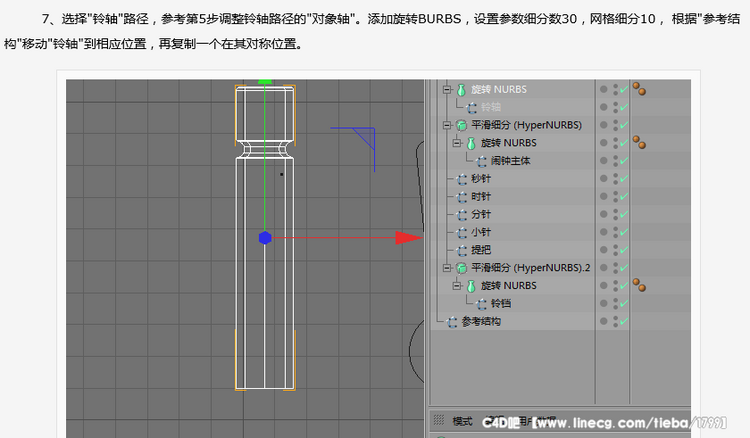
Task: Click the large gray layer dot for 秒针
Action: click(604, 178)
